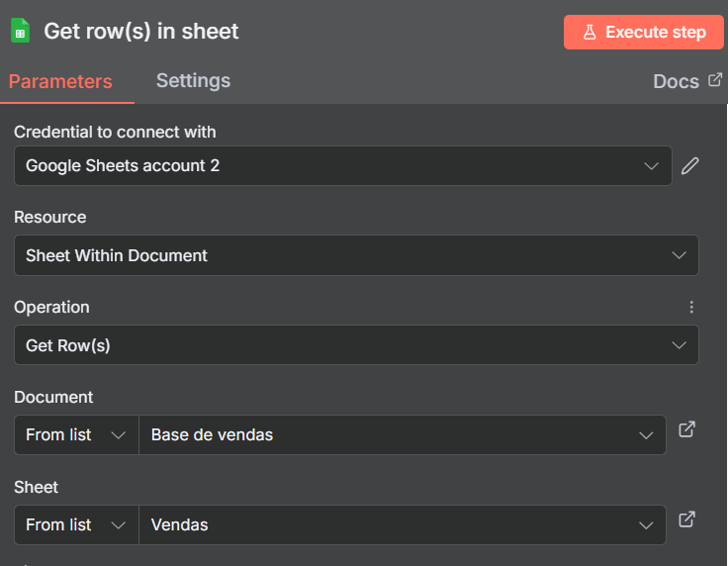Open the Vendas sheet external link icon
The height and width of the screenshot is (566, 728).
coord(687,519)
